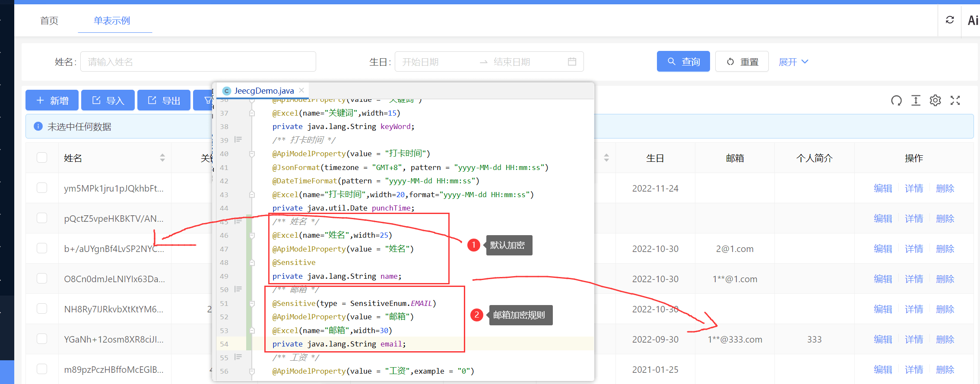The height and width of the screenshot is (384, 980).
Task: Click the page reload icon in header
Action: (950, 20)
